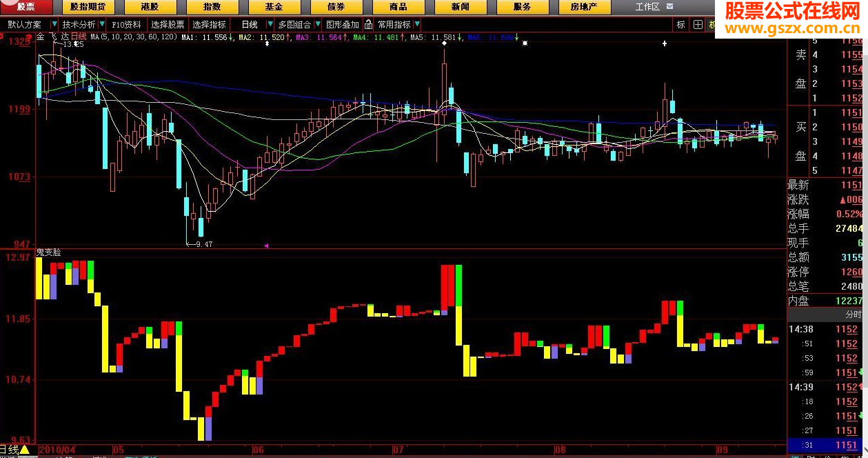Screen dimensions: 868x458
Task: Click MA4: 11.481 green average value
Action: click(x=379, y=37)
